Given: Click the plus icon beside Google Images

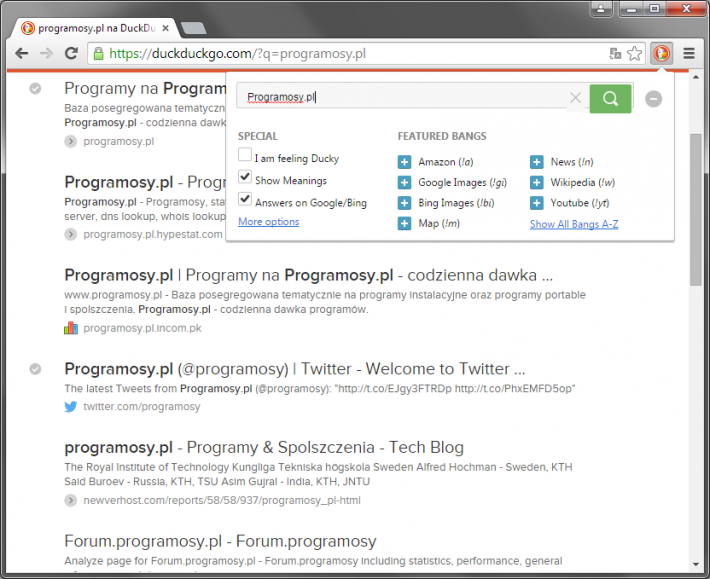Looking at the screenshot, I should pyautogui.click(x=404, y=182).
